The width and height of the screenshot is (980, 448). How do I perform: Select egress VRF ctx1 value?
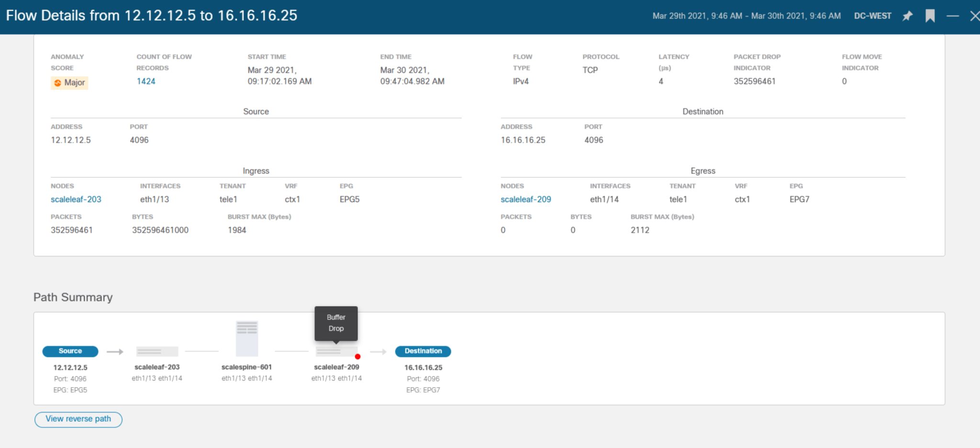coord(742,199)
